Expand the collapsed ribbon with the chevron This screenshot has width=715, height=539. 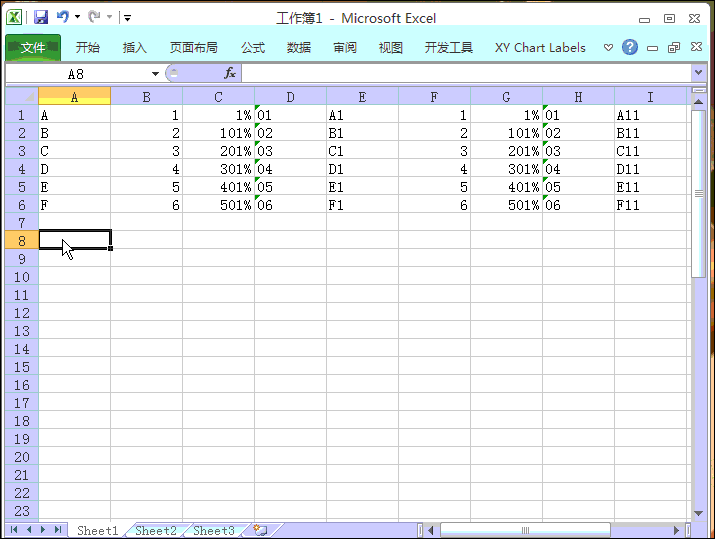click(x=608, y=47)
